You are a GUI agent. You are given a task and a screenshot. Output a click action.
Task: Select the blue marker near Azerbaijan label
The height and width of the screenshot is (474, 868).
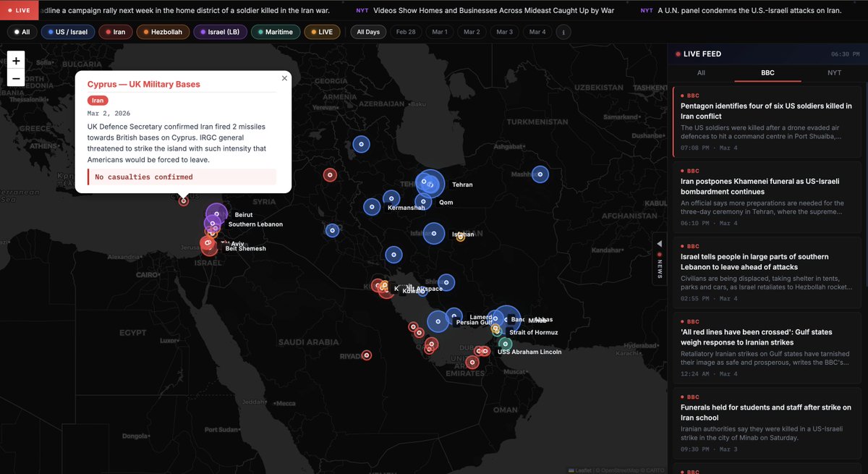point(361,145)
